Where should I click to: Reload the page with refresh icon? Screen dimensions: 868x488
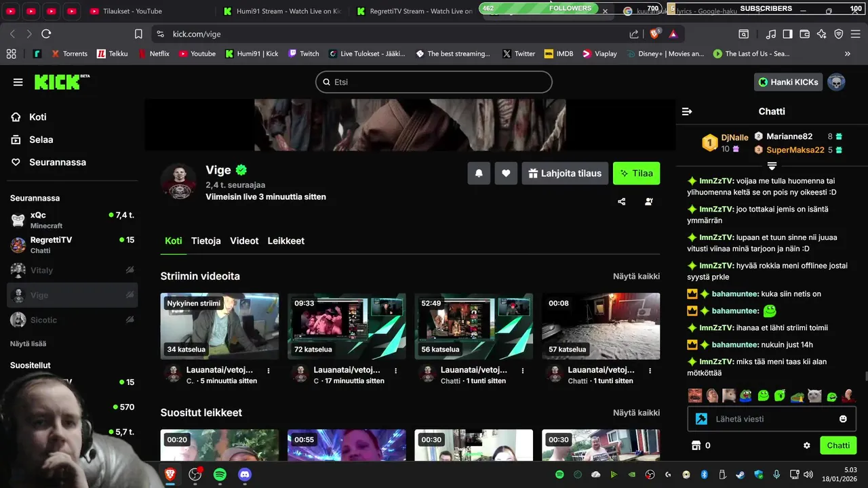tap(46, 34)
